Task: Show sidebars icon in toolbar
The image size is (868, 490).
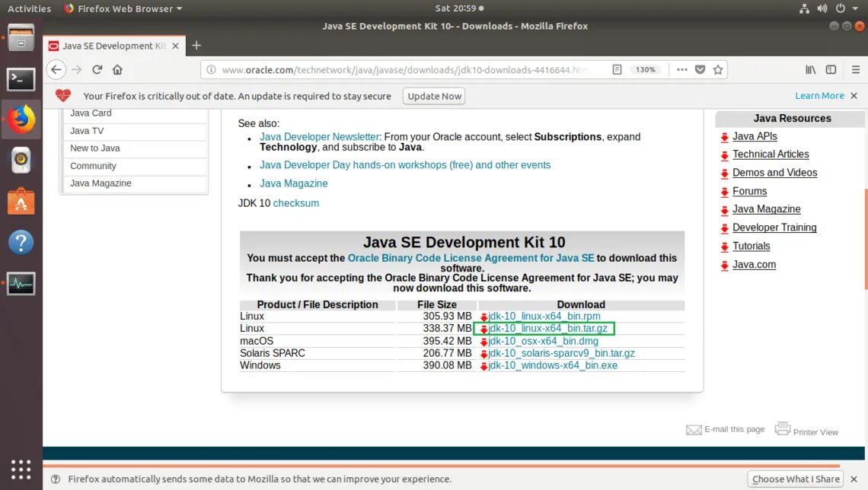Action: (x=831, y=70)
